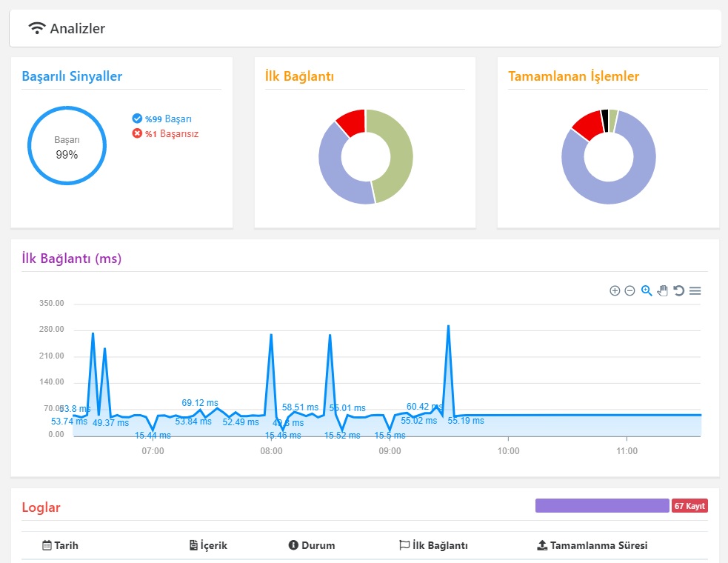Click the Durum column header
728x563 pixels.
click(x=312, y=545)
